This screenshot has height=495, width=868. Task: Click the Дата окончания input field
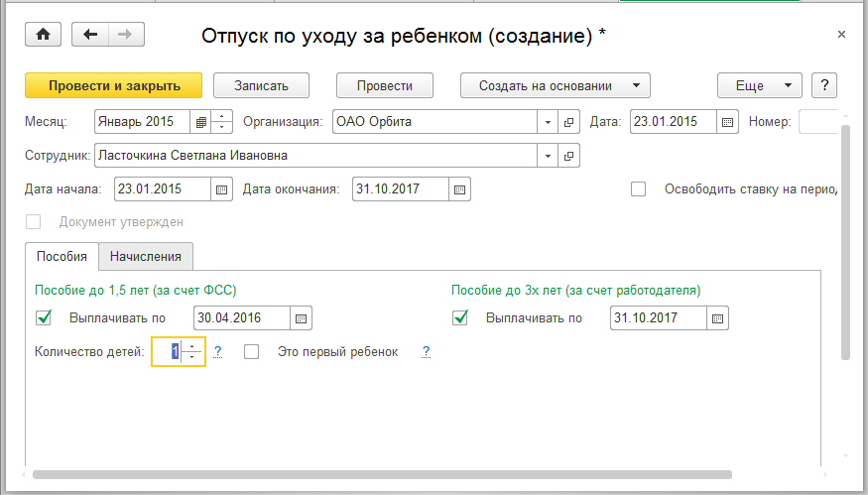pos(401,189)
